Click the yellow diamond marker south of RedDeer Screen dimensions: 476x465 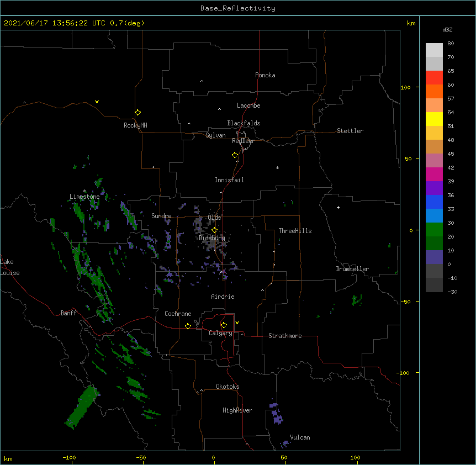coord(235,155)
